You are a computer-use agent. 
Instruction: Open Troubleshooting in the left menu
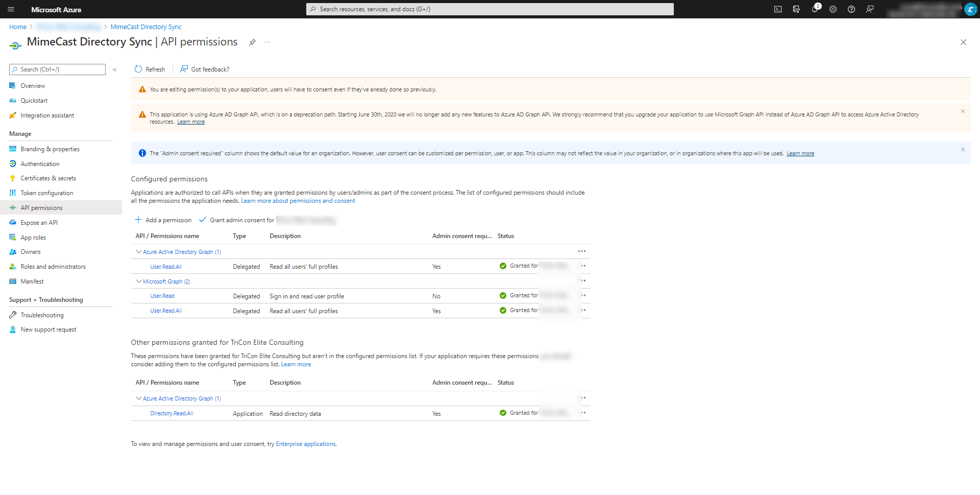click(x=42, y=315)
